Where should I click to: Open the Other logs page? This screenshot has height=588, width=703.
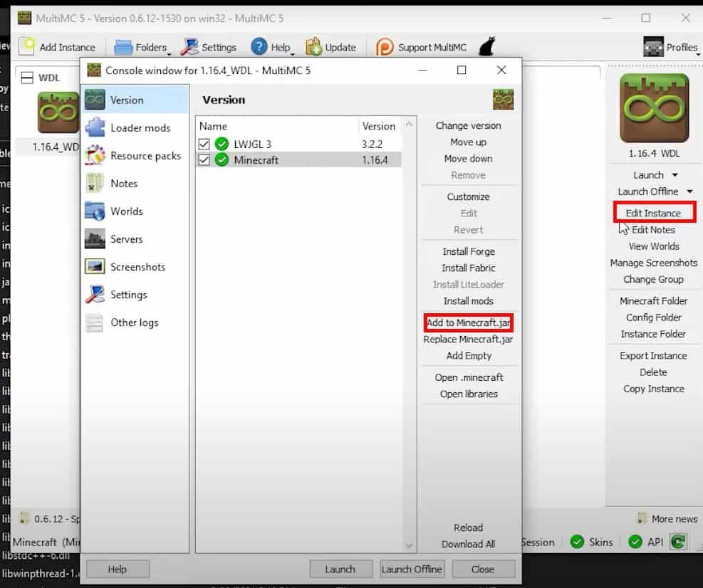(x=135, y=322)
